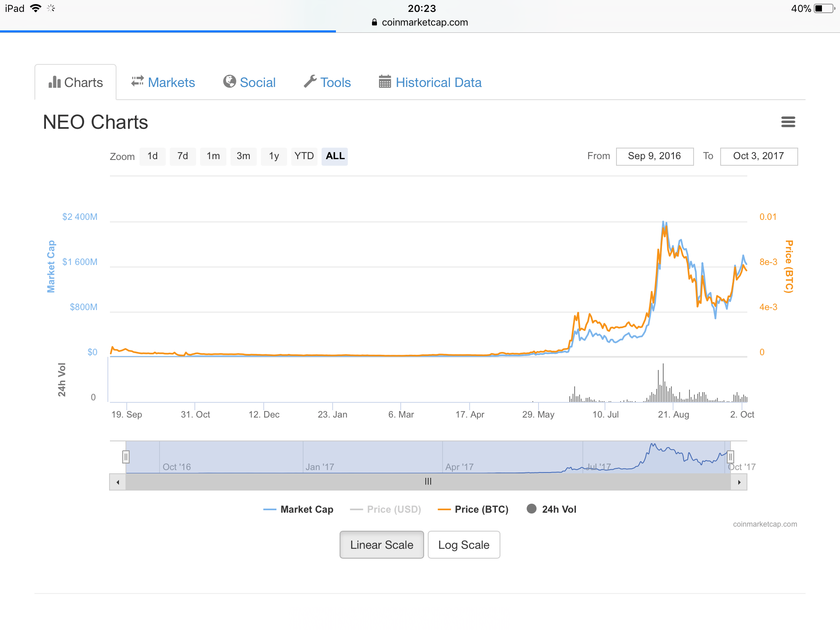Toggle the 24h Vol series in legend
The height and width of the screenshot is (630, 840).
pyautogui.click(x=551, y=509)
